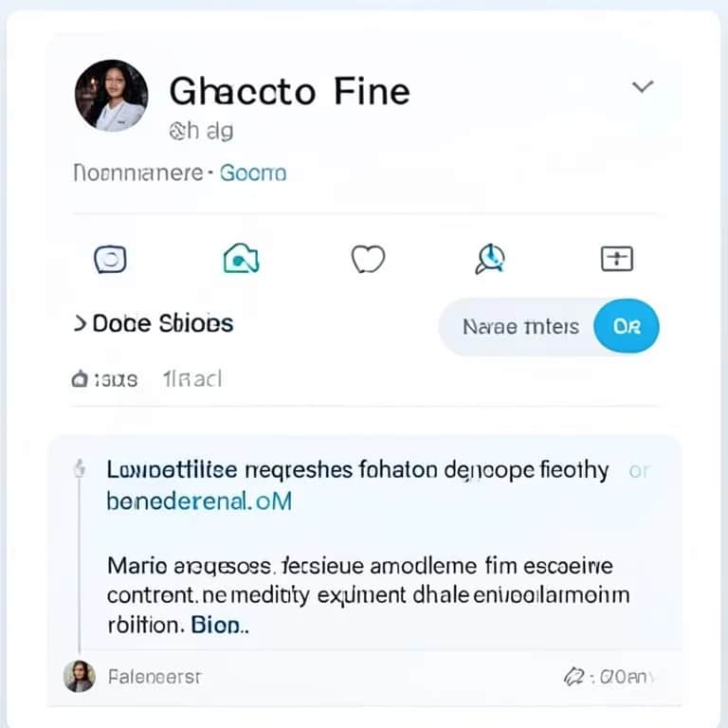Tap the heart icon
728x728 pixels.
click(x=368, y=258)
